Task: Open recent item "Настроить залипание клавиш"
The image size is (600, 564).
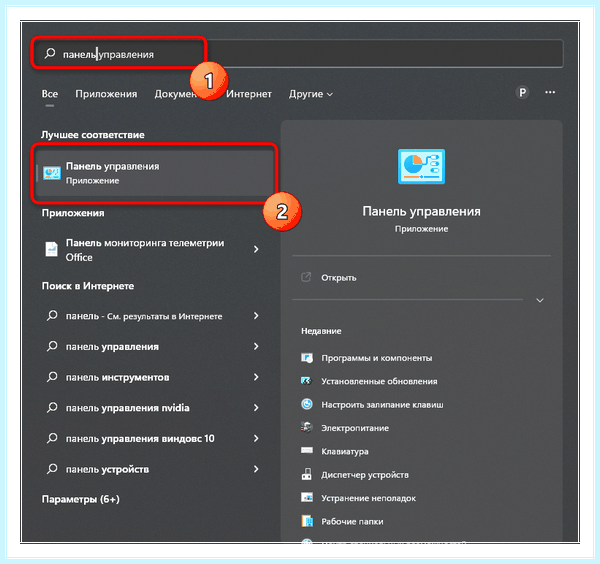Action: click(382, 405)
